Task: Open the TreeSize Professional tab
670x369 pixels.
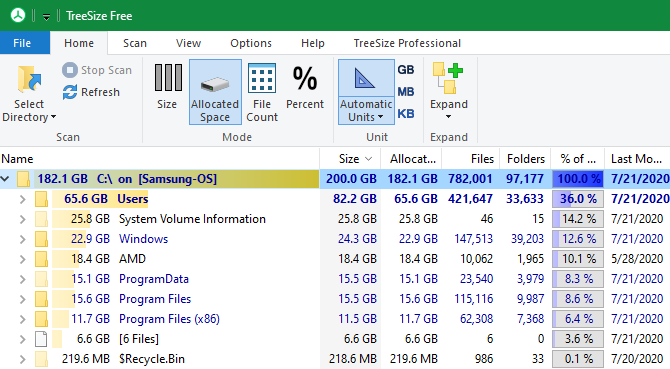Action: (x=407, y=43)
